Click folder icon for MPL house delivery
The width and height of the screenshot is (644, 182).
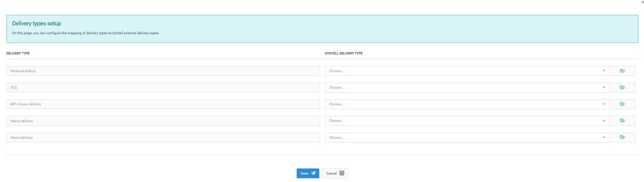(x=622, y=104)
